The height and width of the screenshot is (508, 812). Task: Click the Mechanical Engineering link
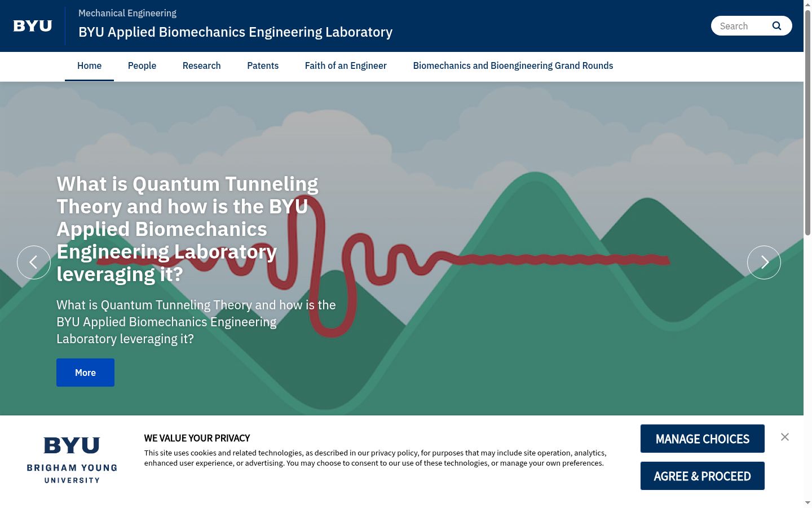point(127,13)
